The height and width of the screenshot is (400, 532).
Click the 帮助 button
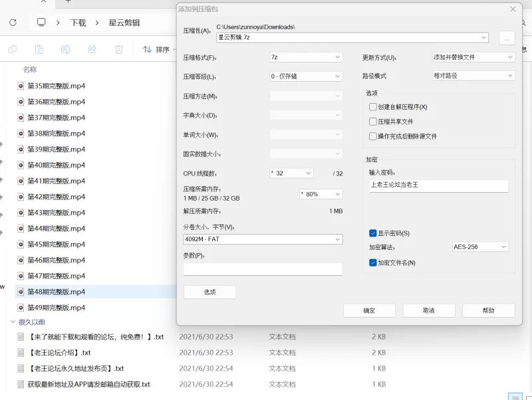coord(489,310)
